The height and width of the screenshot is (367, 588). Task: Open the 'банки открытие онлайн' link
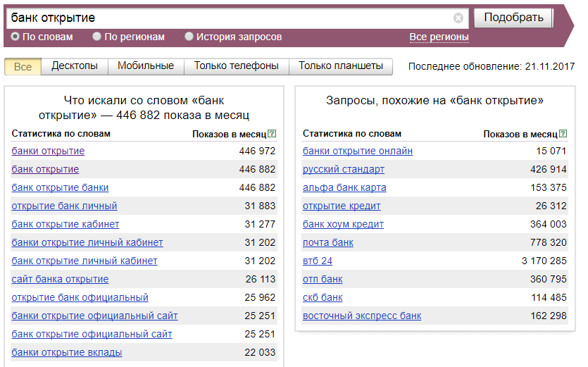[x=357, y=151]
